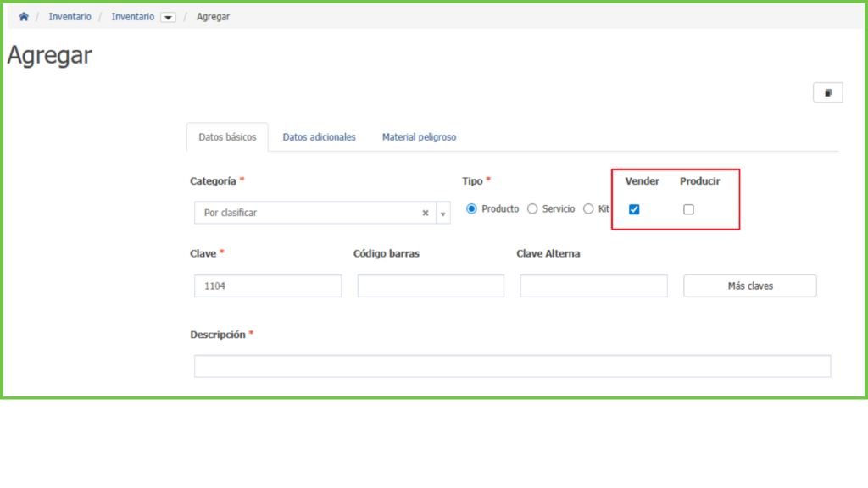Click into the Clave Alterna field
868x488 pixels.
pos(593,286)
